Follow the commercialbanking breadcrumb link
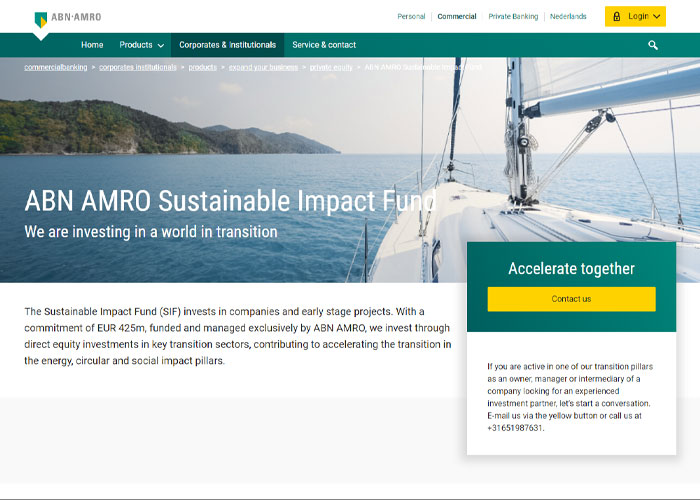The image size is (700, 500). (x=56, y=67)
